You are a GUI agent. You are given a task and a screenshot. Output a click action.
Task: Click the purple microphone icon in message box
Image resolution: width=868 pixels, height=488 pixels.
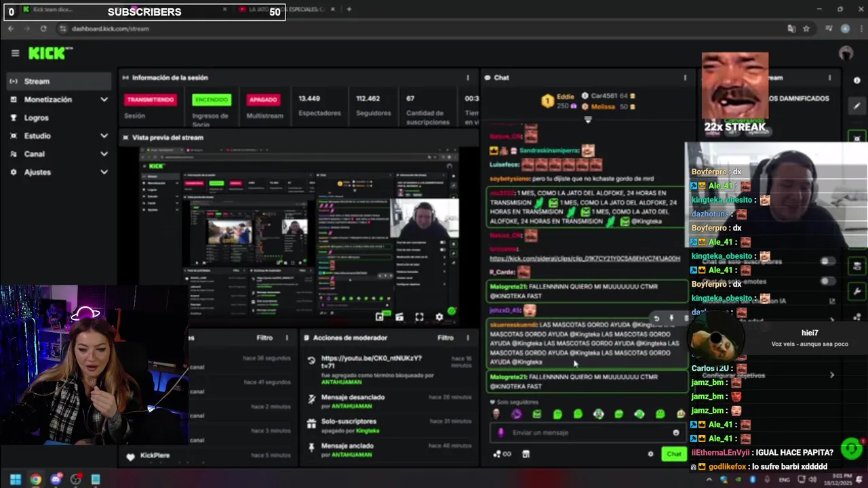[x=501, y=432]
